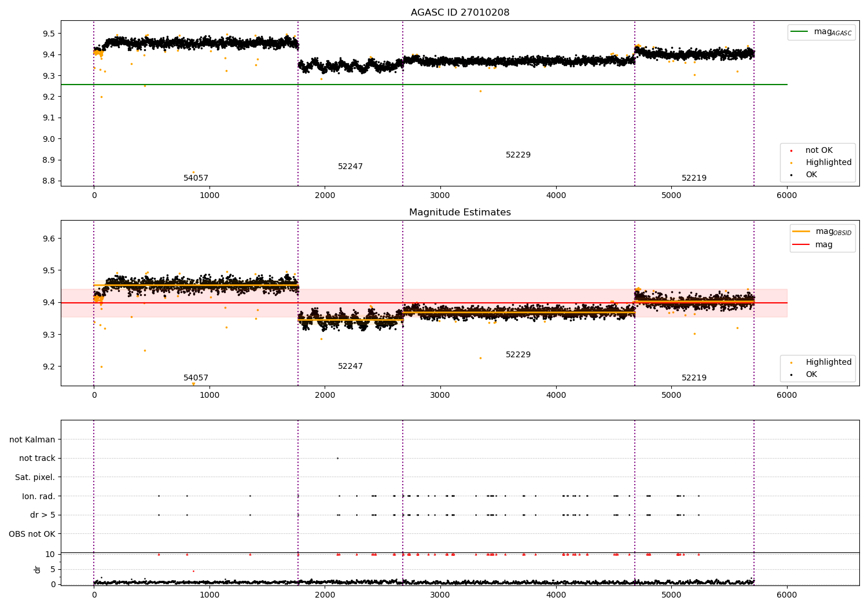Click the 52247 label in the Magnitude Estimates plot
Screen dimensions: 868x608
[350, 367]
